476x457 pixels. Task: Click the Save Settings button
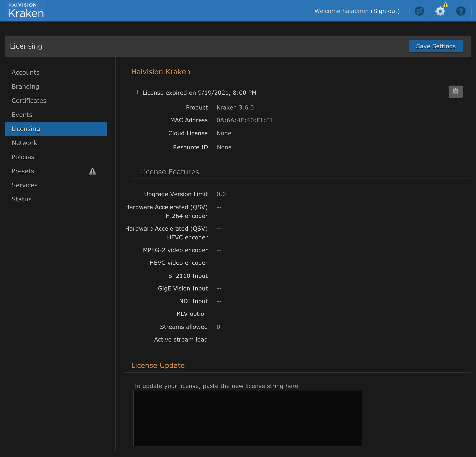pyautogui.click(x=436, y=46)
